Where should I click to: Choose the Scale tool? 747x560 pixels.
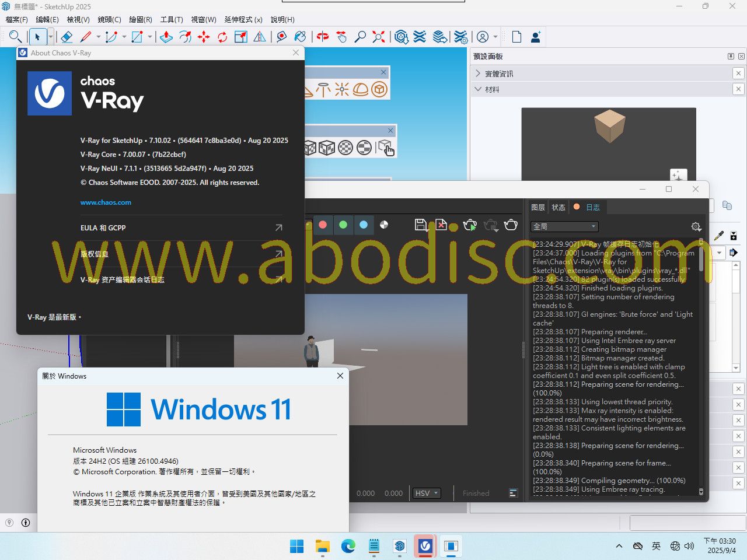click(x=241, y=37)
